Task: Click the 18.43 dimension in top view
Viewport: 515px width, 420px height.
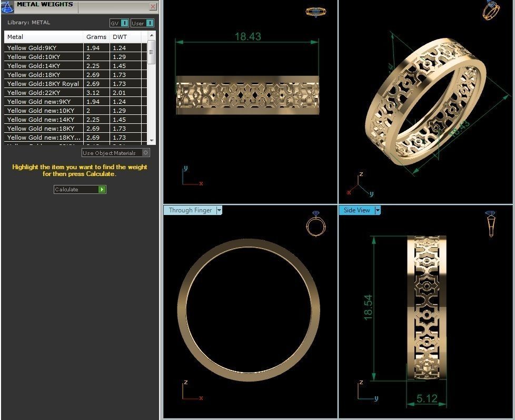Action: point(247,36)
